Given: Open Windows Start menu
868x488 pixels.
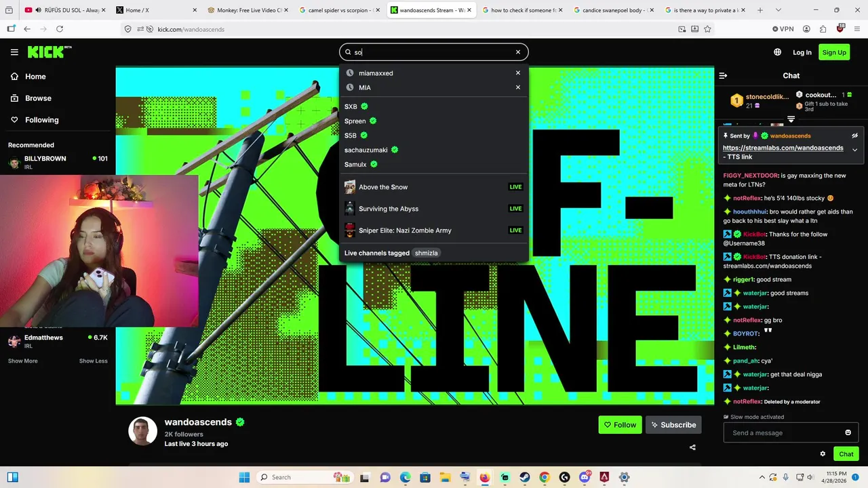Looking at the screenshot, I should [244, 477].
